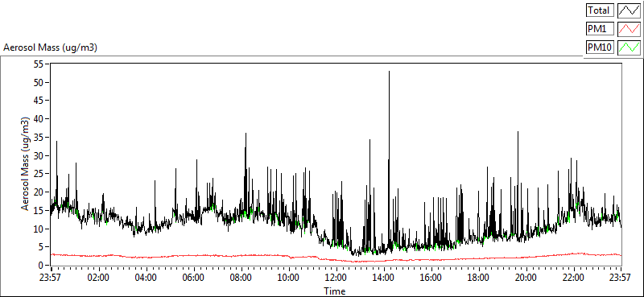Click the 45 y-axis tick label

(x=39, y=101)
